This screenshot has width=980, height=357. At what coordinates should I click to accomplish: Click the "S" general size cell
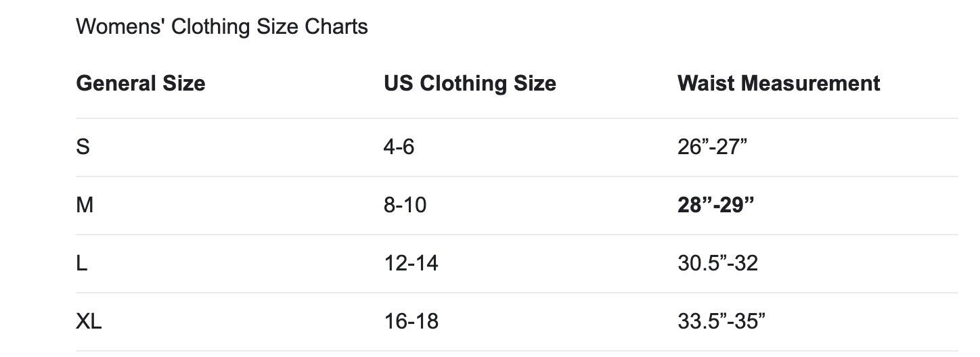pyautogui.click(x=83, y=147)
